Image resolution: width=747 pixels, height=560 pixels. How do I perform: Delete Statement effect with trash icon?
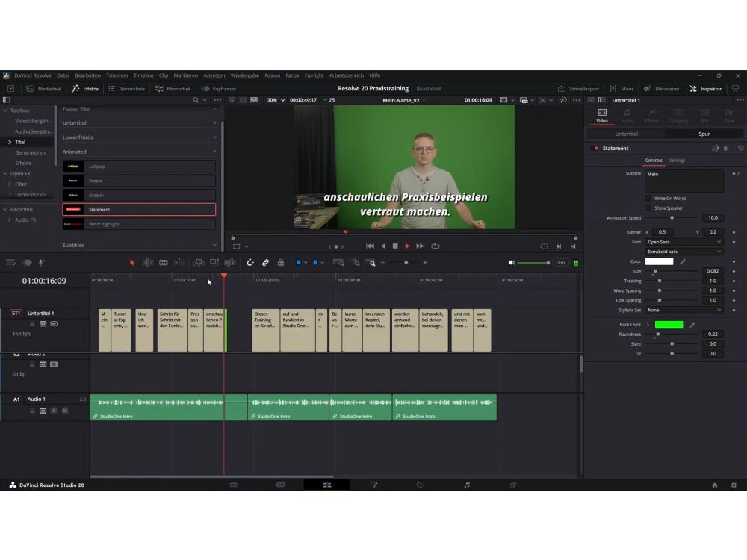[726, 148]
